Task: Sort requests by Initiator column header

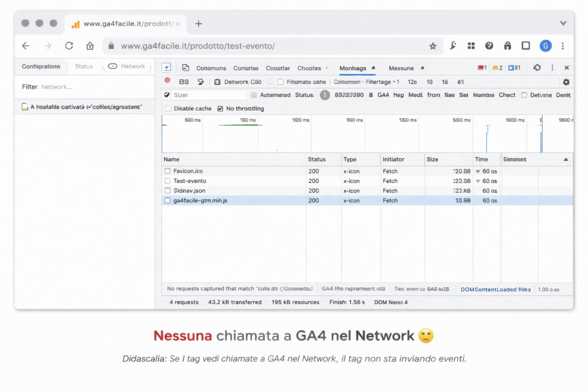Action: (393, 160)
